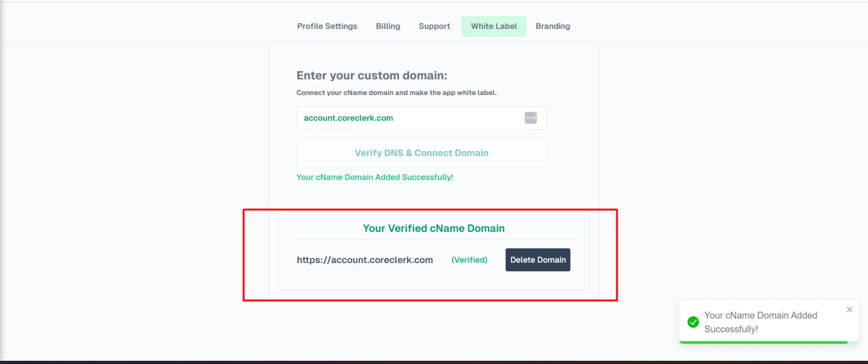868x364 pixels.
Task: Click the custom domain input field
Action: tap(408, 118)
